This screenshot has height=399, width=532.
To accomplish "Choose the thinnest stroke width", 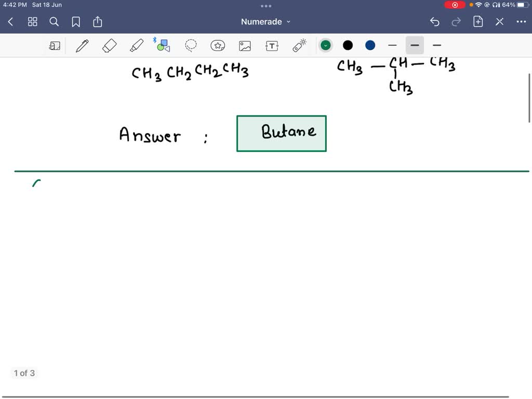I will click(x=392, y=45).
